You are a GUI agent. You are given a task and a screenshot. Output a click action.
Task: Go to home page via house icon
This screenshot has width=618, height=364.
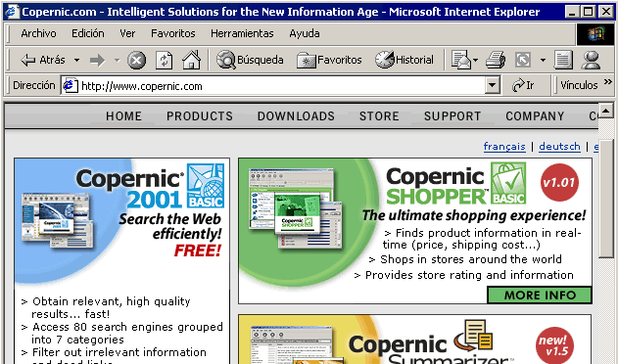192,60
